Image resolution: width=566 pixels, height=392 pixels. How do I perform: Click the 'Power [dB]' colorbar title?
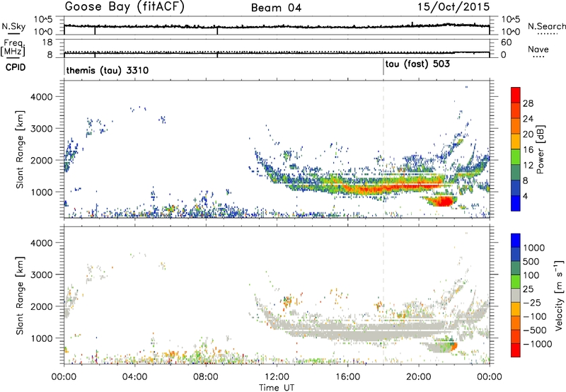point(540,149)
